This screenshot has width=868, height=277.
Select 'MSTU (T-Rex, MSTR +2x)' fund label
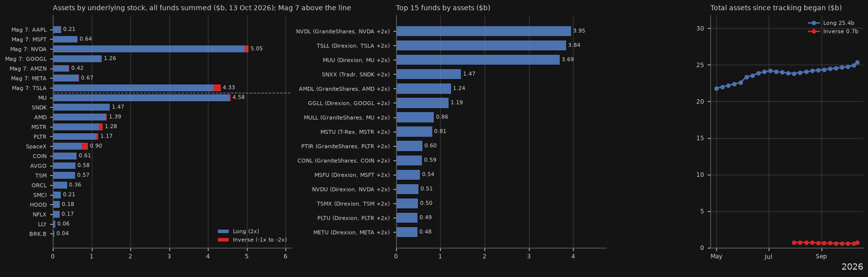click(355, 132)
